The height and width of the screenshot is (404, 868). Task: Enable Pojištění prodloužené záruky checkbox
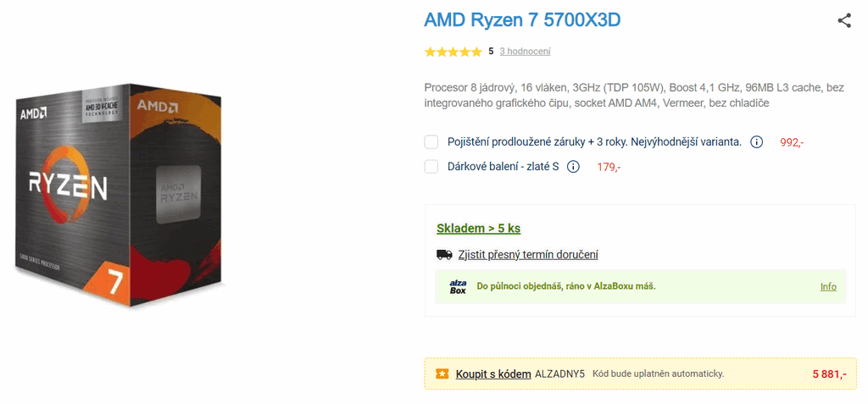[x=431, y=142]
